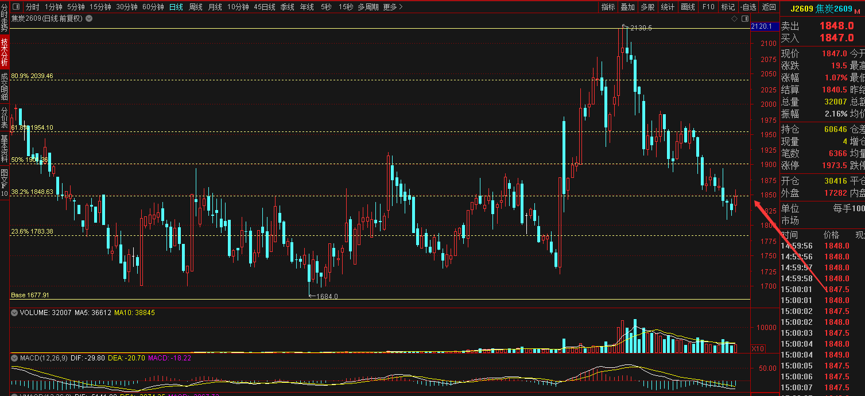The image size is (865, 396).
Task: Open the 基本资料 sidebar tab
Action: pos(4,149)
